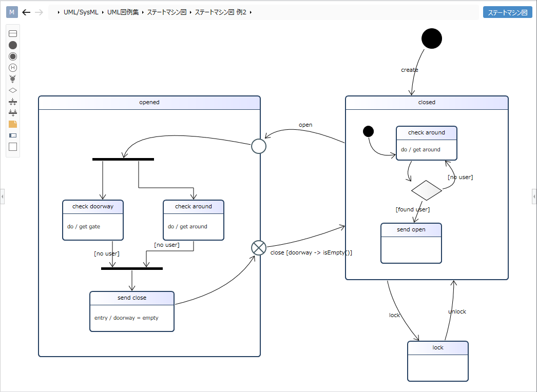Image resolution: width=537 pixels, height=392 pixels.
Task: Open the ステートマシン図 breadcrumb item
Action: pyautogui.click(x=167, y=12)
